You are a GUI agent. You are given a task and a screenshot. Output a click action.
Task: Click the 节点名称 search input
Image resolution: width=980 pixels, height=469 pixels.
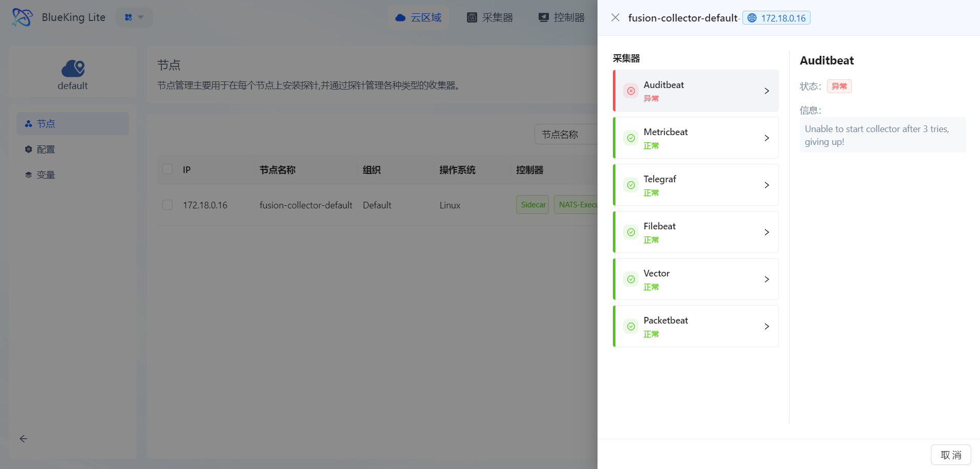tap(566, 135)
